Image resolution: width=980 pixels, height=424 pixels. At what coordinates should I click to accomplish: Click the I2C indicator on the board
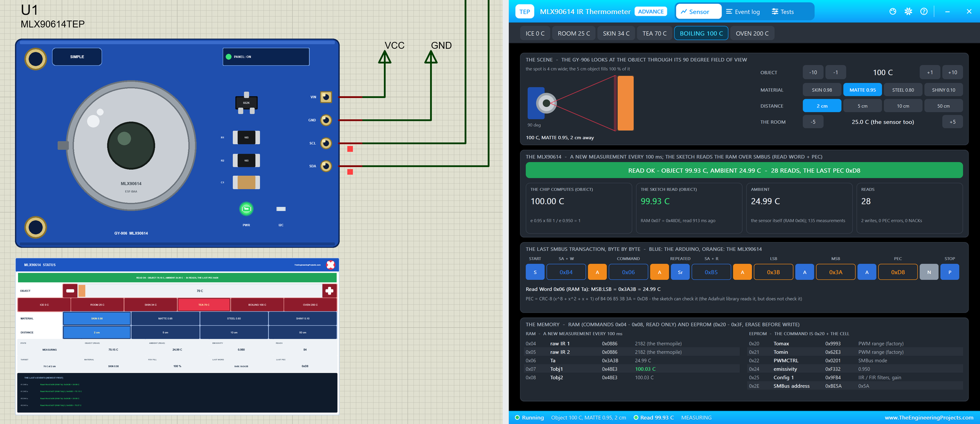click(281, 209)
